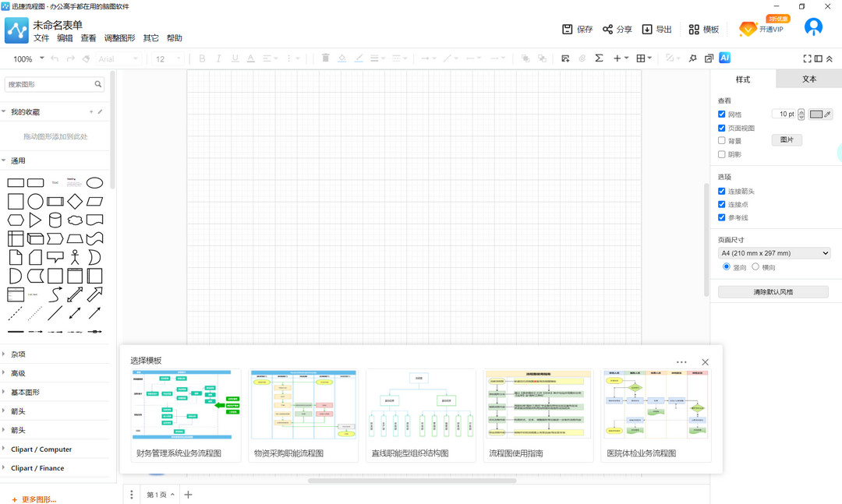Expand the 基本图形 shape category
Viewport: 842px width, 504px height.
25,393
